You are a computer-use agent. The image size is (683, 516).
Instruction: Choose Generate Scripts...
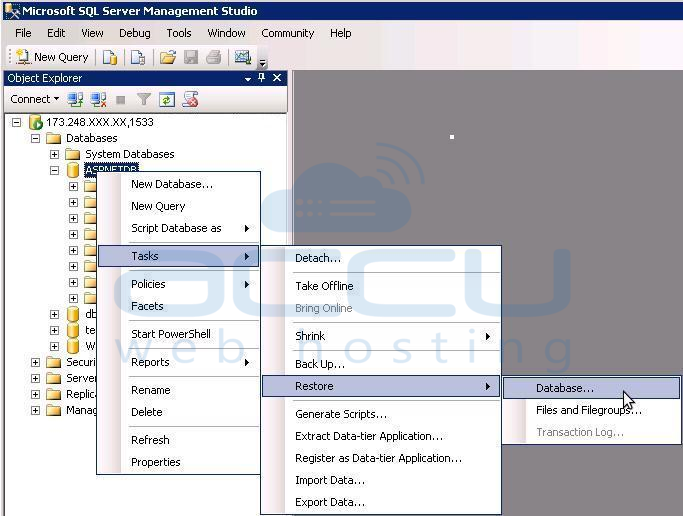point(381,414)
